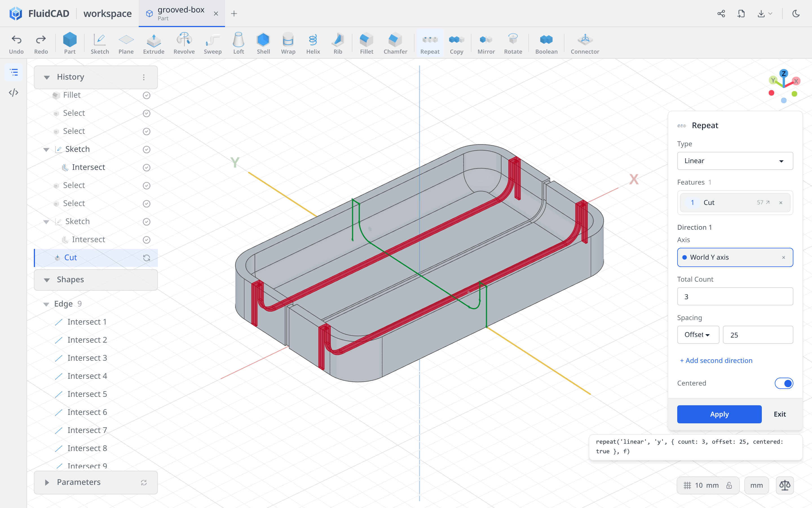The image size is (812, 508).
Task: Click the Total Count input field
Action: point(735,296)
